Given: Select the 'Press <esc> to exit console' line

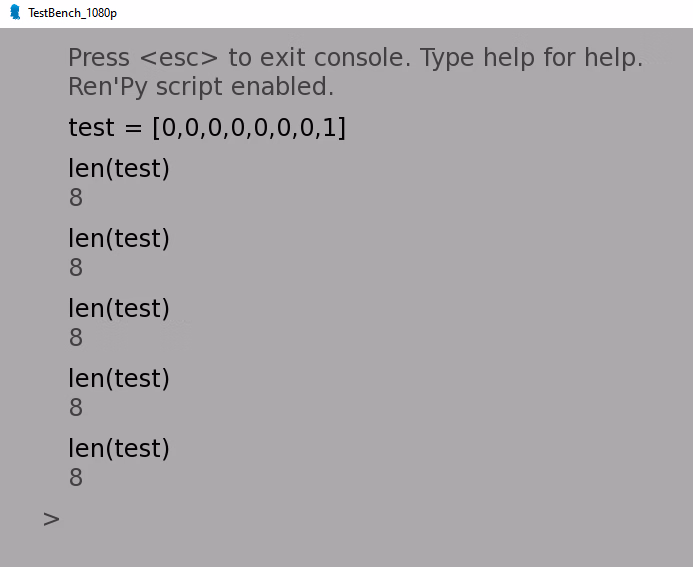Looking at the screenshot, I should click(356, 58).
